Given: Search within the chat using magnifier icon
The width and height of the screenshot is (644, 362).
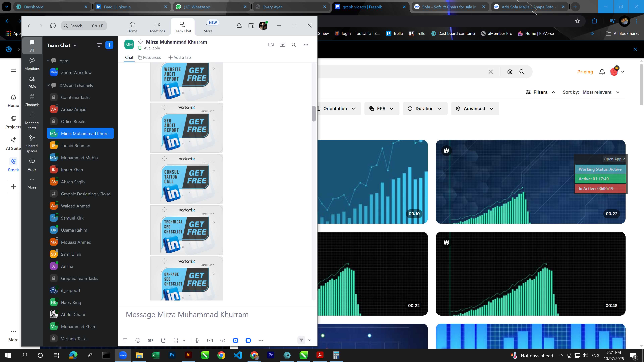Looking at the screenshot, I should tap(294, 45).
